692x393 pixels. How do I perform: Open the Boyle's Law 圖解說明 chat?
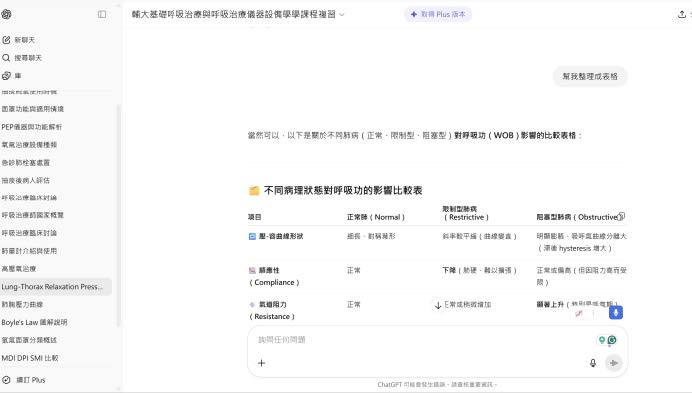coord(34,322)
